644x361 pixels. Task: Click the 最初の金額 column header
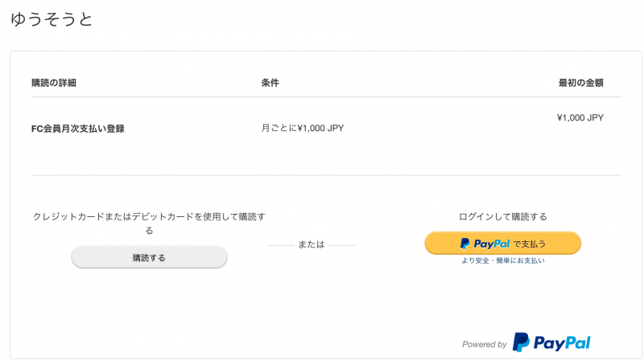pos(580,83)
